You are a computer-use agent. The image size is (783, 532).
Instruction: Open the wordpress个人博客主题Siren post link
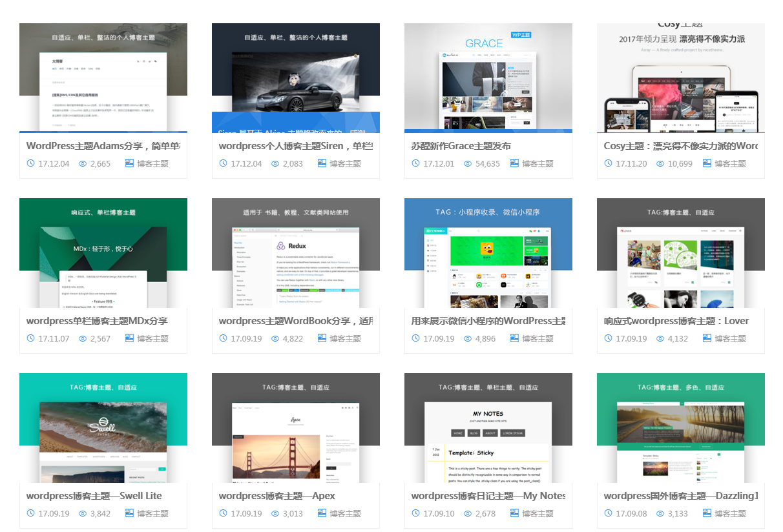(x=295, y=146)
